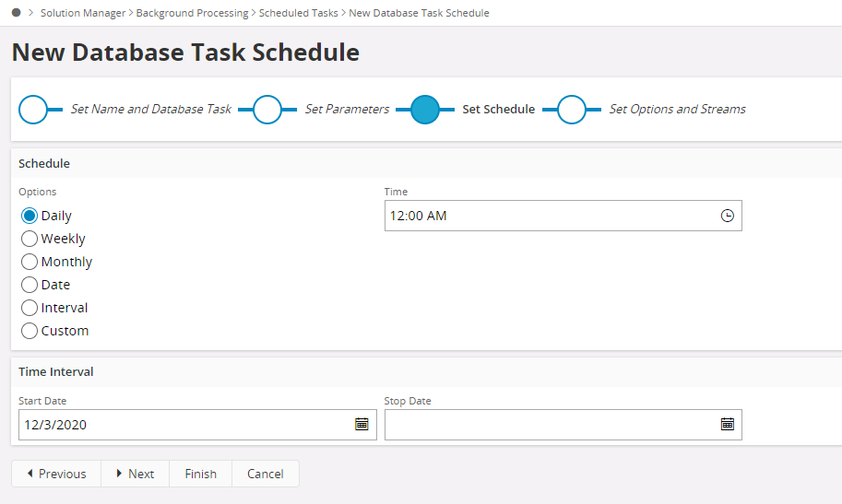Click the Set Parameters step circle
Viewport: 842px width, 504px height.
[267, 109]
